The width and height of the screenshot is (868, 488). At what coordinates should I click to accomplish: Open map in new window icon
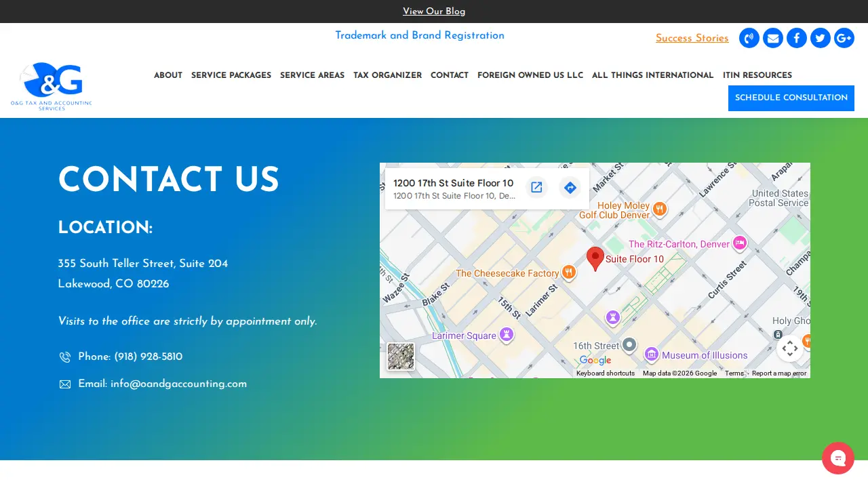(536, 188)
